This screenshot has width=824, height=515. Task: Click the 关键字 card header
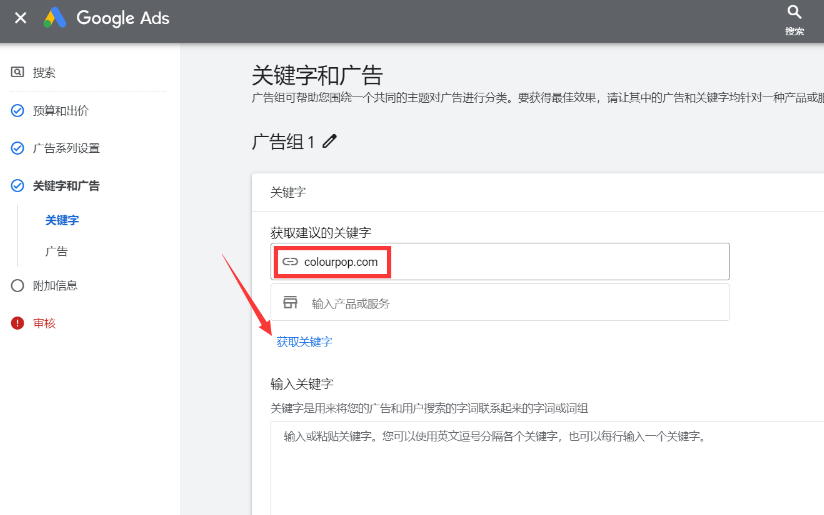click(x=288, y=192)
